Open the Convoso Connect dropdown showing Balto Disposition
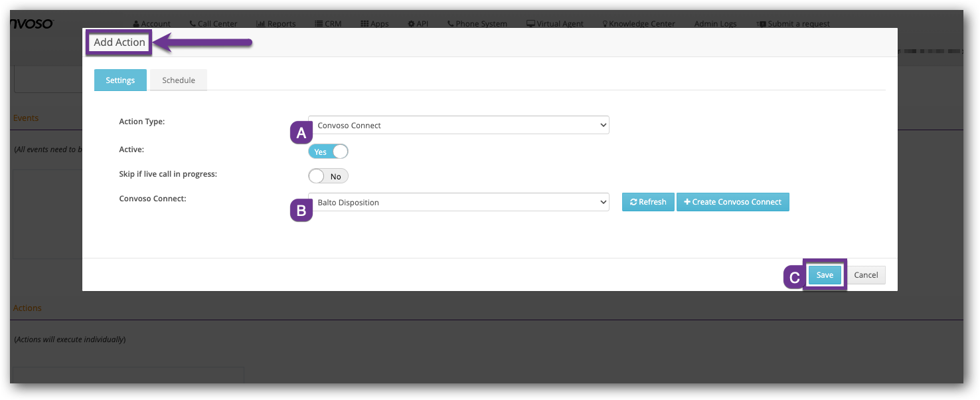 (459, 202)
